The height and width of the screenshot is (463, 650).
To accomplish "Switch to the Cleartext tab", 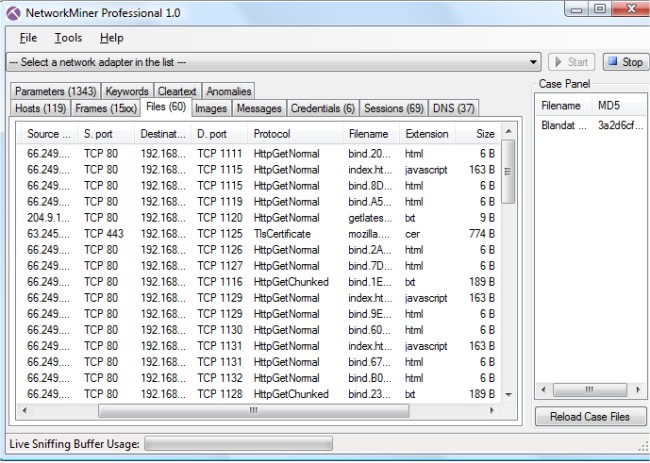I will 177,91.
